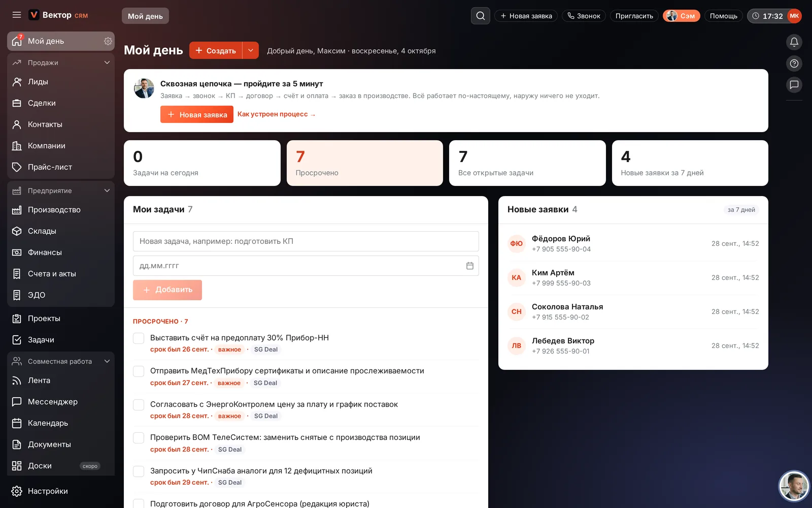Click the Пригласить button in top bar

(634, 16)
